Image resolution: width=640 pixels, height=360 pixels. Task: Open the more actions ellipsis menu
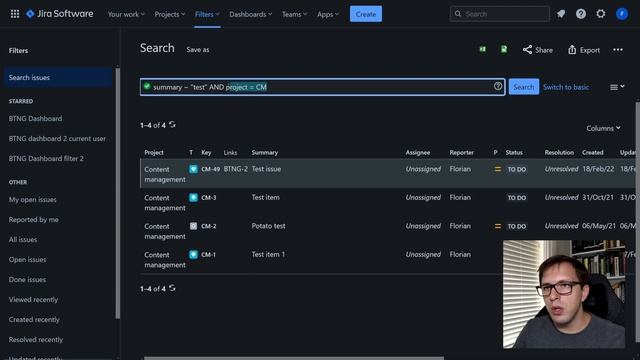618,50
